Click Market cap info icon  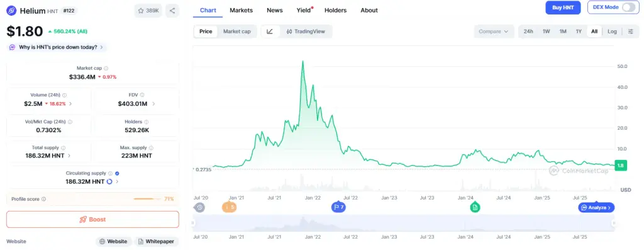point(106,68)
